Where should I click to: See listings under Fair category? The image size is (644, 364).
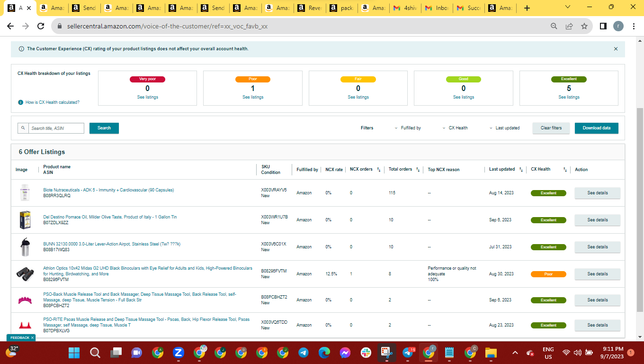358,97
